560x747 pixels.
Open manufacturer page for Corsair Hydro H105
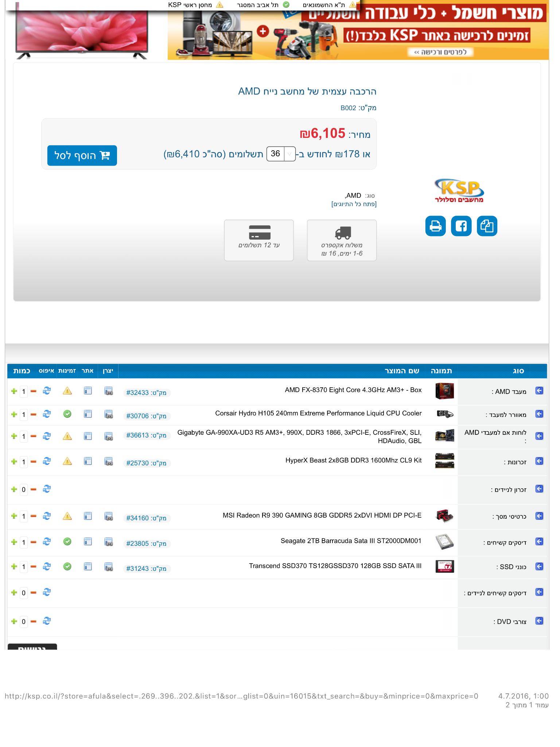pos(108,414)
